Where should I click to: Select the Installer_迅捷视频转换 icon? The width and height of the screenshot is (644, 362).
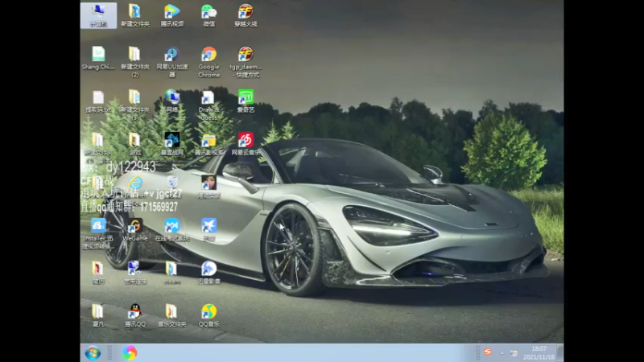98,233
